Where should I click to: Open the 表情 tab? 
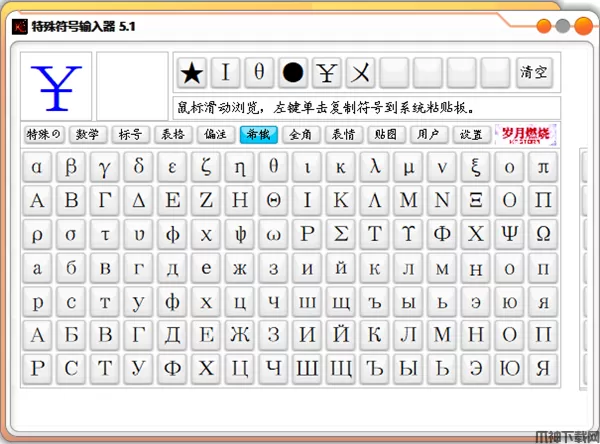click(x=343, y=134)
